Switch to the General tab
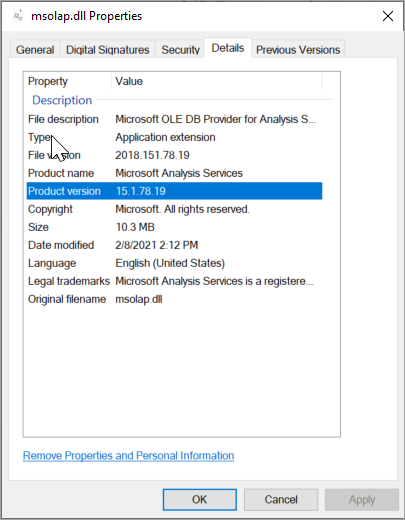The height and width of the screenshot is (520, 405). click(35, 50)
